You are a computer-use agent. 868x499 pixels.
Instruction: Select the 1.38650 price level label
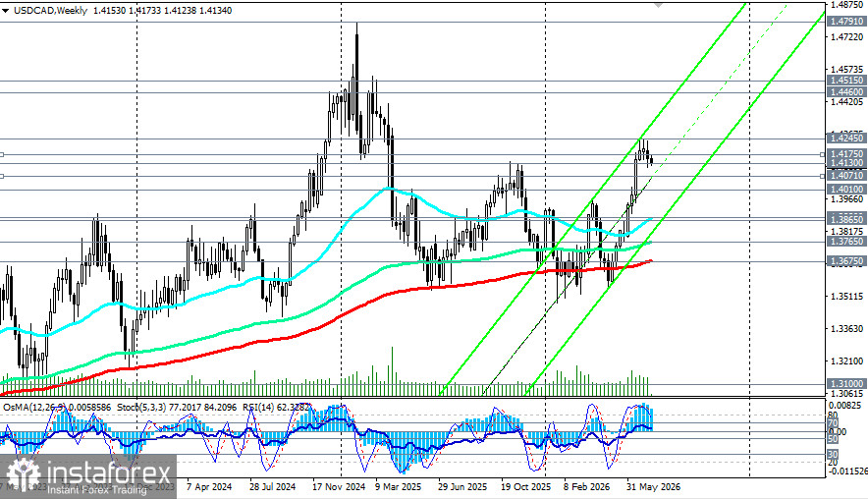846,219
